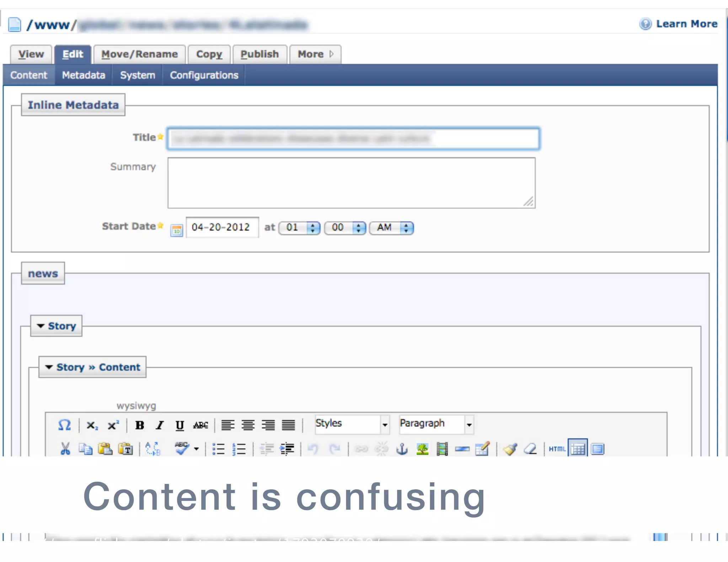Justify text fully
The image size is (728, 562).
pos(288,425)
